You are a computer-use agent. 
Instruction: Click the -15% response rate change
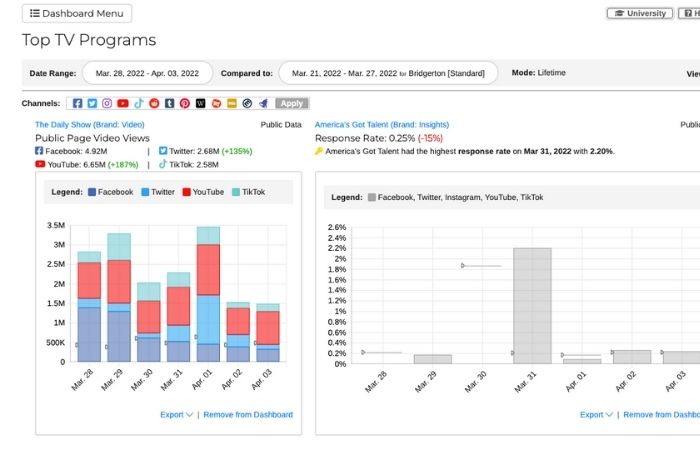point(430,138)
